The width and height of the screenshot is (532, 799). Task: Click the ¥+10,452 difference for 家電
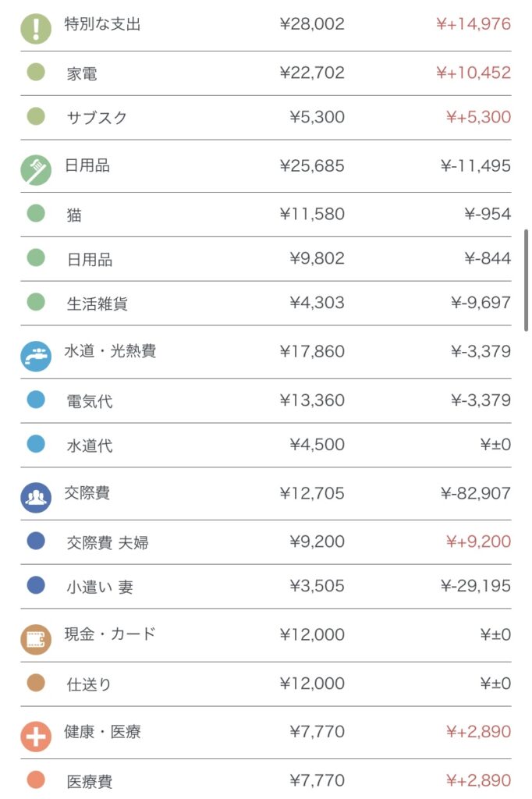click(473, 73)
